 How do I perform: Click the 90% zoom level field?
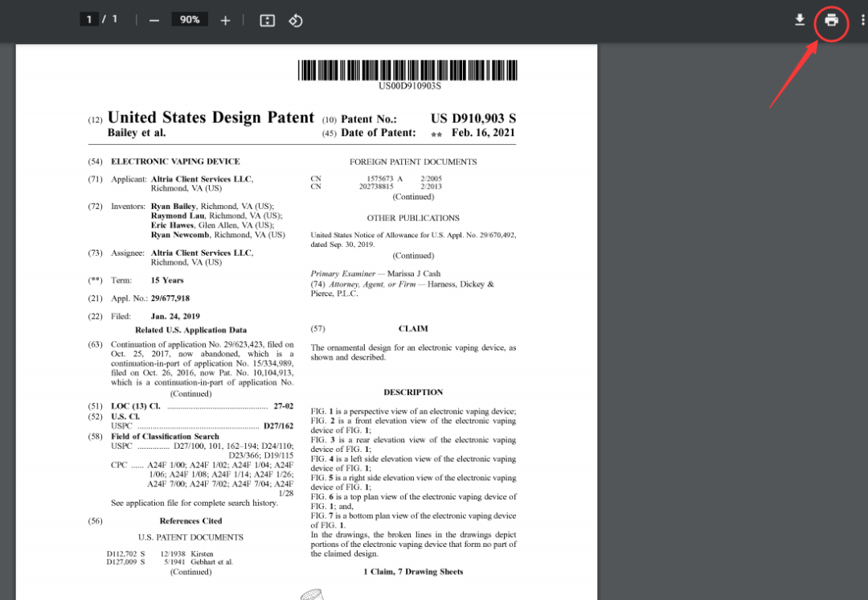pos(190,19)
